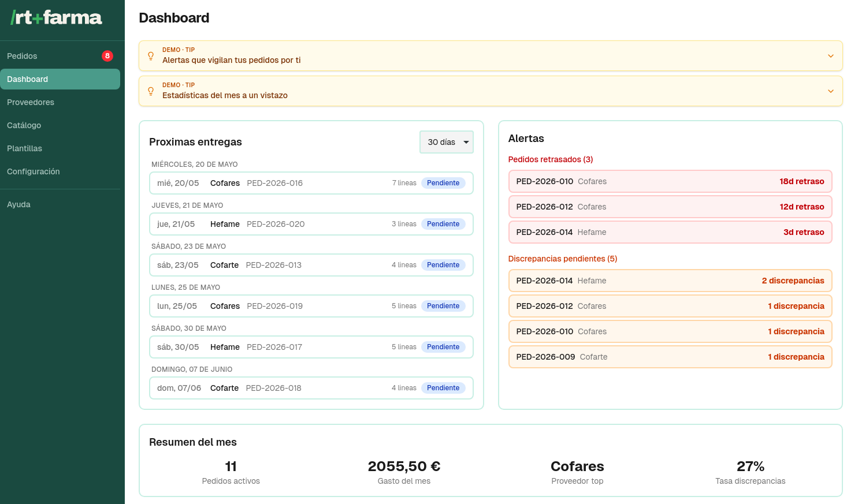Screen dimensions: 847x504
Task: Open PED-2026-012 Cofares discrepancy alert
Action: 670,306
